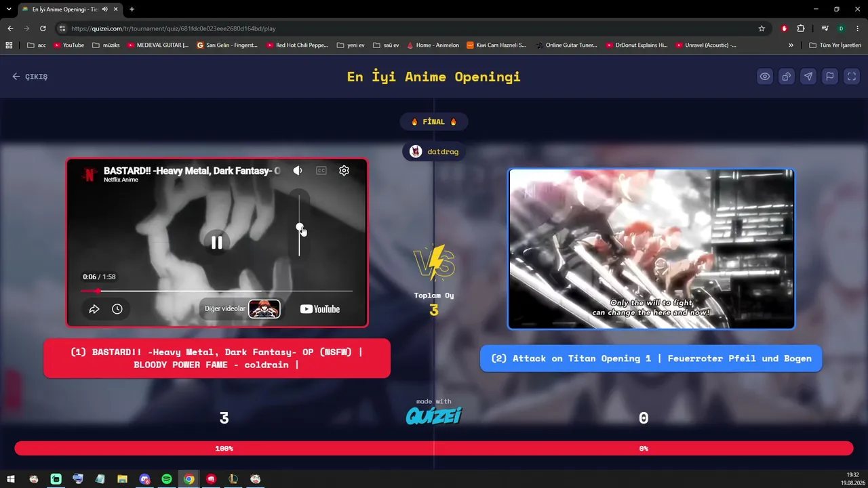Open the BASTARD!! video title link
The height and width of the screenshot is (488, 868).
pos(192,171)
